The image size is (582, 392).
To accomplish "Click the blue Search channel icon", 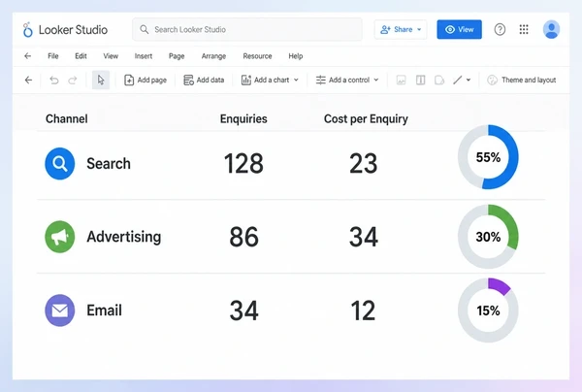I will 60,163.
